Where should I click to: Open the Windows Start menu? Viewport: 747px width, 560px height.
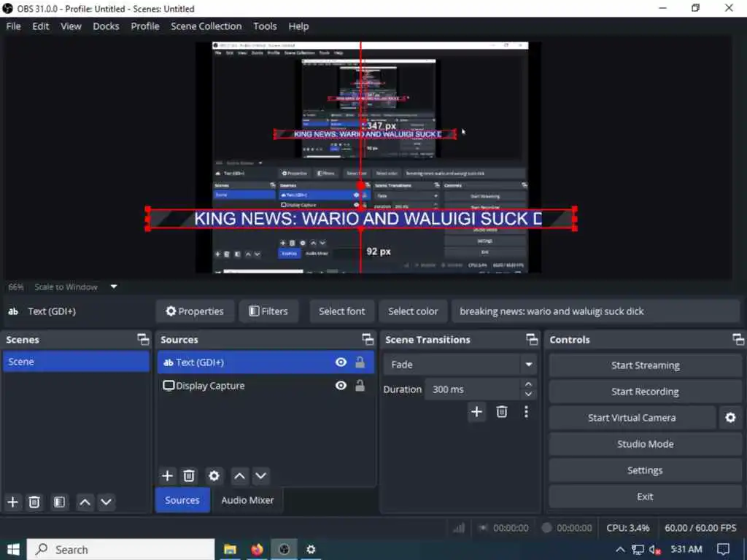[13, 550]
